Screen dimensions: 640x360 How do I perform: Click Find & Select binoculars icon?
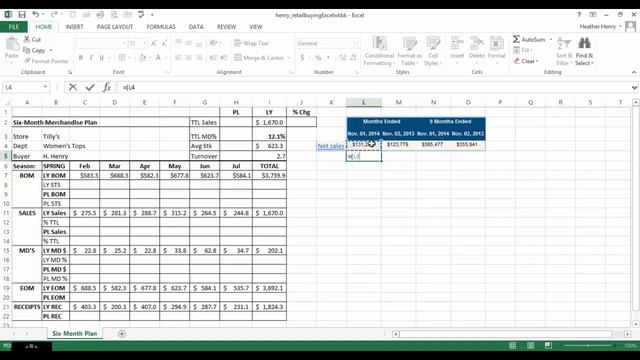(x=584, y=43)
